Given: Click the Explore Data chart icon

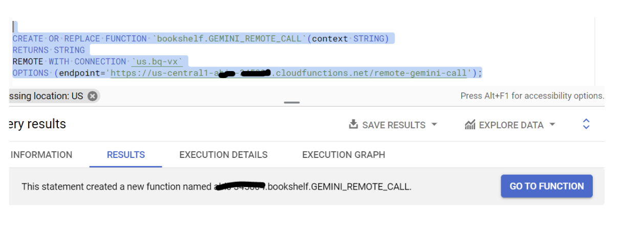Looking at the screenshot, I should [470, 125].
